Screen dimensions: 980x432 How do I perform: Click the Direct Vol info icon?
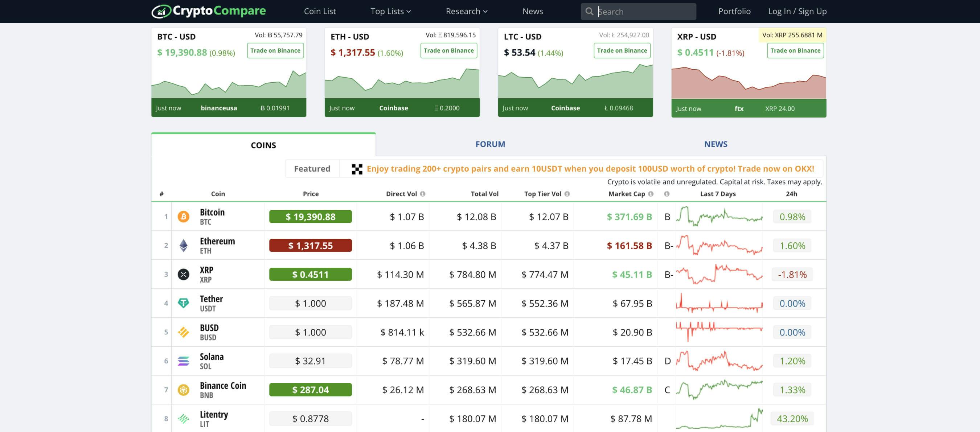423,194
